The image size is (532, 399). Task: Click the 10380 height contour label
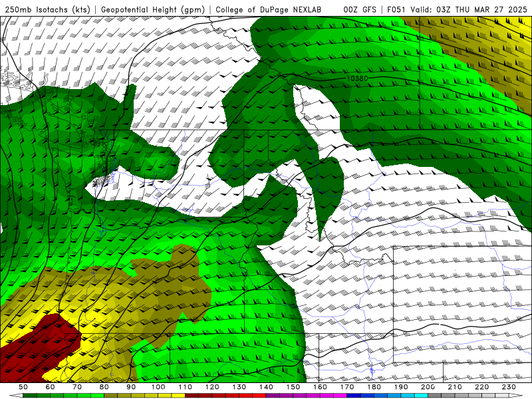tap(357, 78)
